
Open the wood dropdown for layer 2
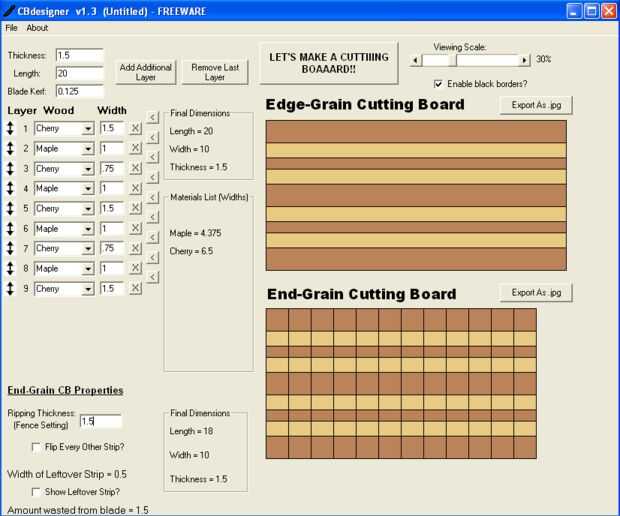[88, 149]
